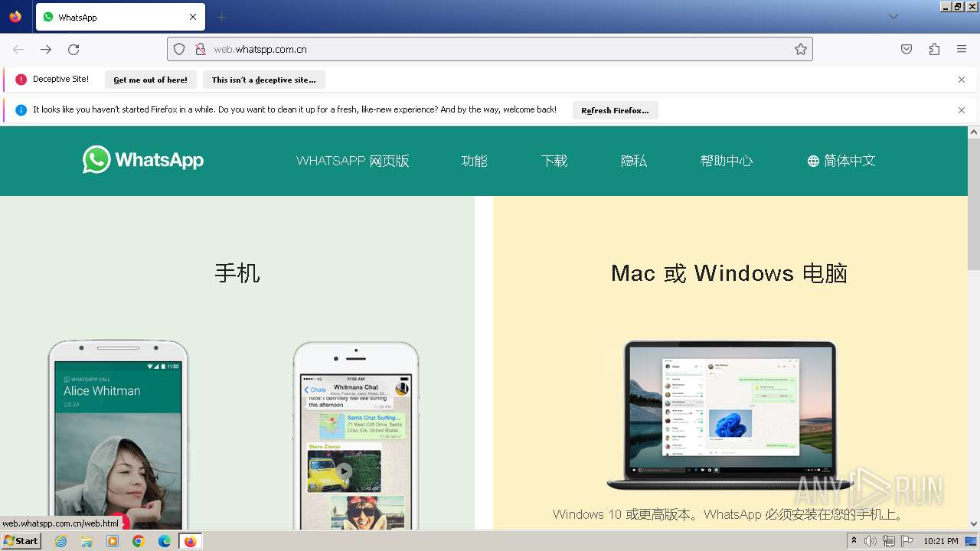Image resolution: width=980 pixels, height=551 pixels.
Task: Open 帮助中心 menu item
Action: [727, 161]
